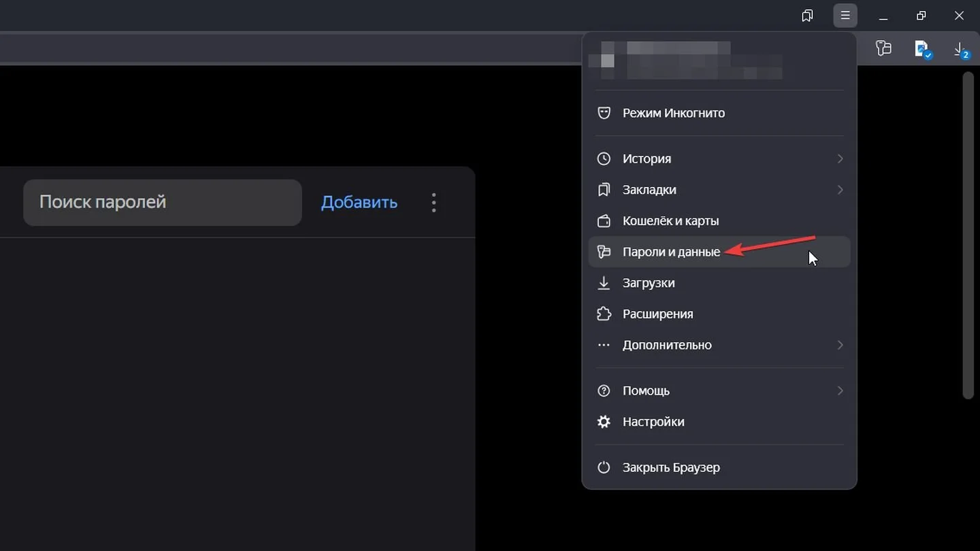Click the mask icon for Режим Инкогнито
980x551 pixels.
[604, 113]
